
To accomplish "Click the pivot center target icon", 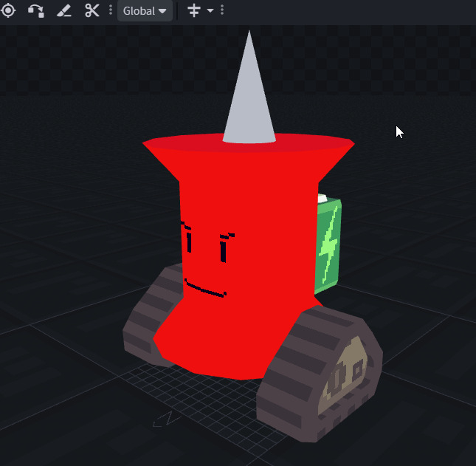I will click(7, 11).
